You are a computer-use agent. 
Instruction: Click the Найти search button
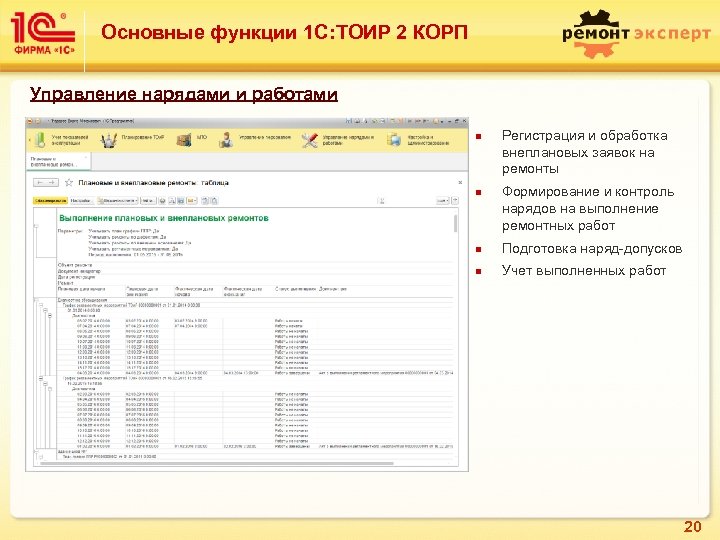tap(148, 201)
